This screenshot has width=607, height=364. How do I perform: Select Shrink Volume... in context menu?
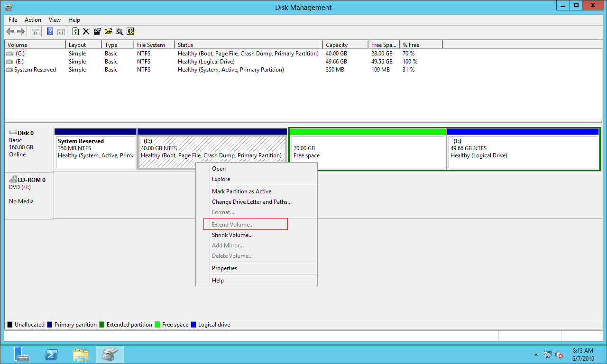[232, 235]
